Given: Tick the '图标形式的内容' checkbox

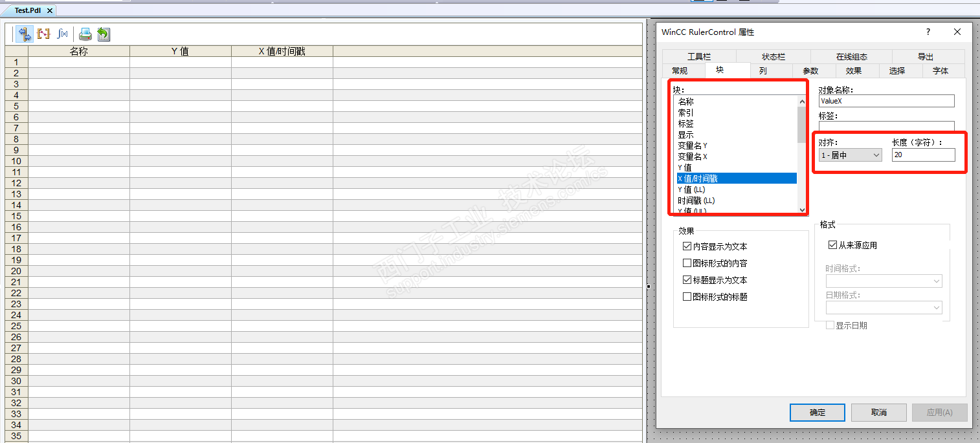Looking at the screenshot, I should pos(687,263).
